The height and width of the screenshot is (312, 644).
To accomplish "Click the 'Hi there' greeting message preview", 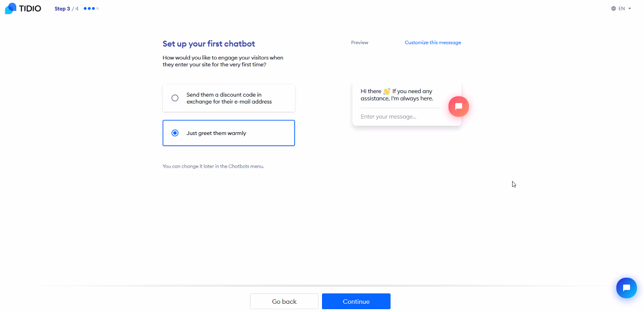I will (x=398, y=95).
